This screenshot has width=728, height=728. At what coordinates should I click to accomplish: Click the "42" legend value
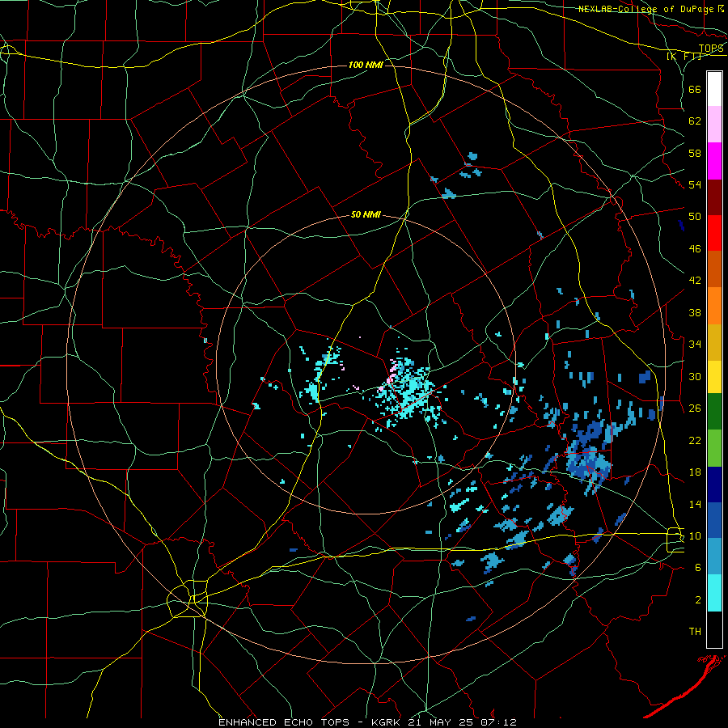click(x=695, y=281)
